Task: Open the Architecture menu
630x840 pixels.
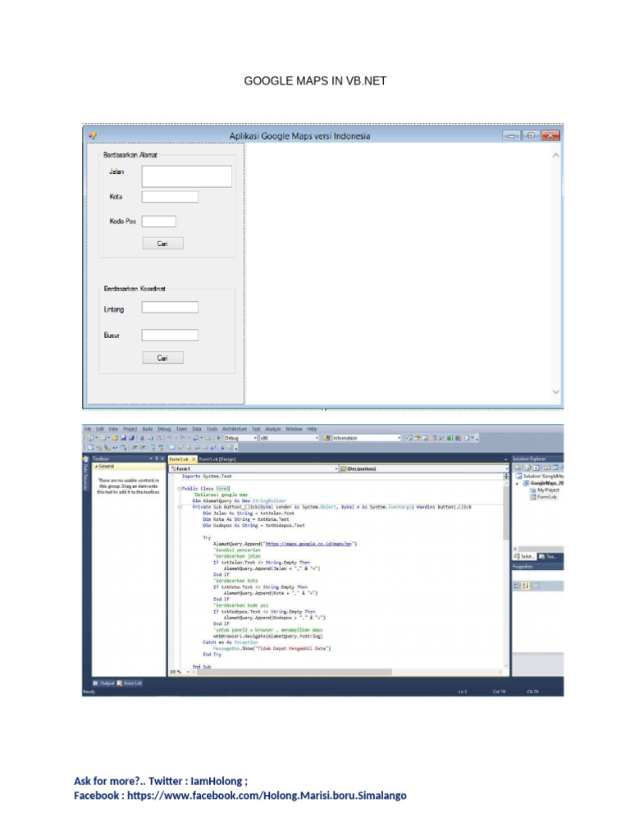Action: [235, 429]
